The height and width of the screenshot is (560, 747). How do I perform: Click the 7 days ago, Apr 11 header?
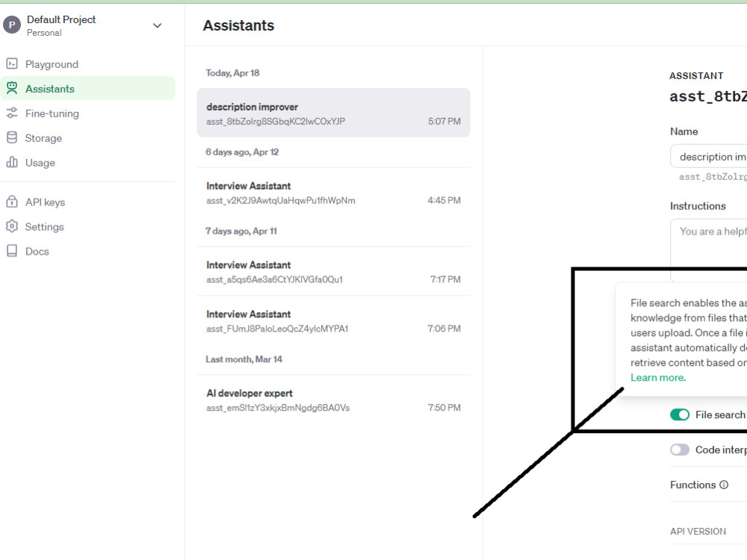241,231
